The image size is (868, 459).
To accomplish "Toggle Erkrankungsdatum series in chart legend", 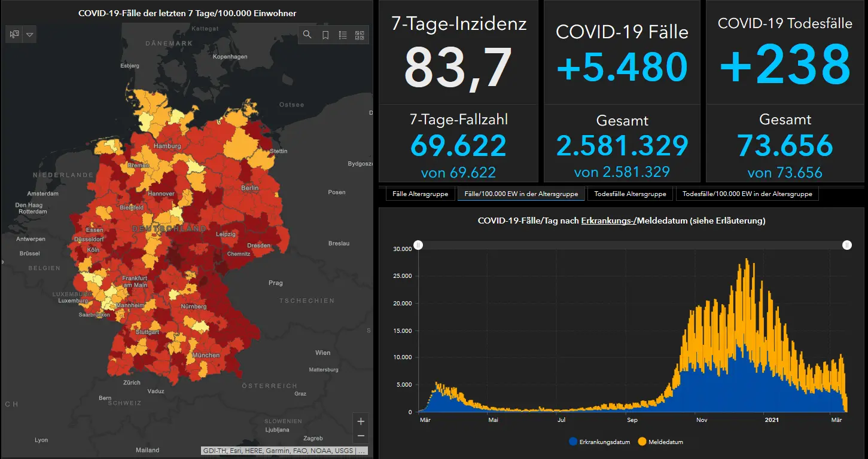I will point(599,442).
